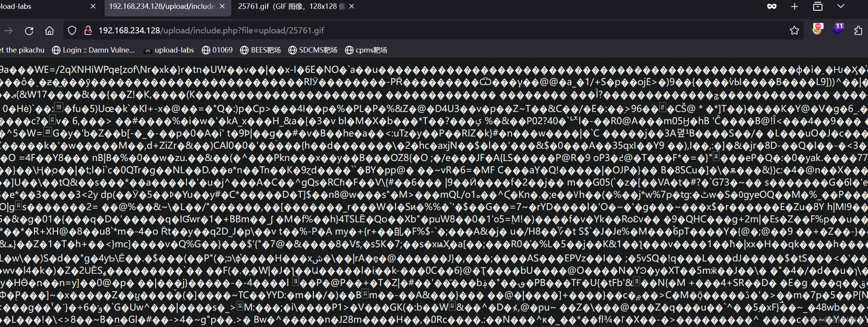The height and width of the screenshot is (327, 868).
Task: Show the insecure connection lock info
Action: [x=88, y=31]
